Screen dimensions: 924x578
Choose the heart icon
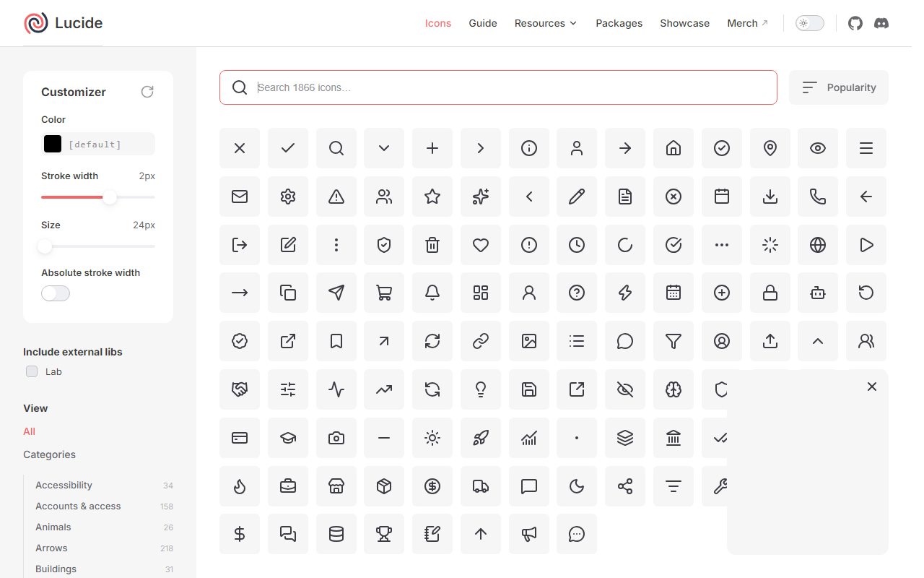[x=481, y=245]
